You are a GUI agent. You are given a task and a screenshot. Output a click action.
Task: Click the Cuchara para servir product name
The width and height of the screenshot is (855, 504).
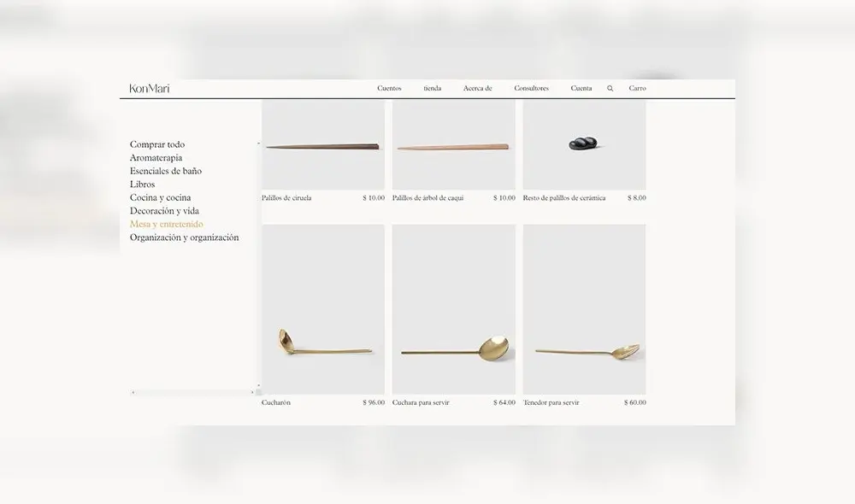[421, 402]
